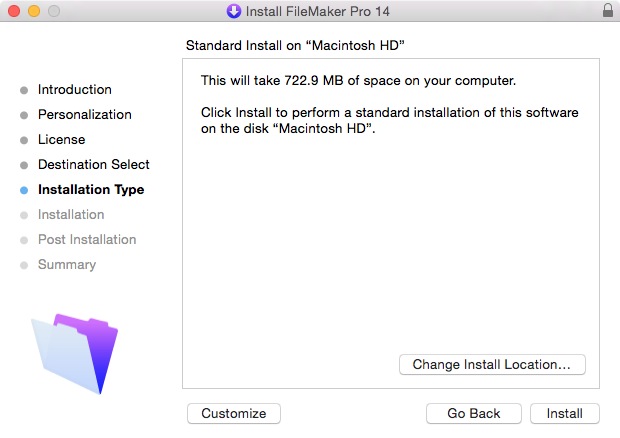Screen dimensions: 620x438
Task: Click the greyed Installation step
Action: (x=71, y=215)
